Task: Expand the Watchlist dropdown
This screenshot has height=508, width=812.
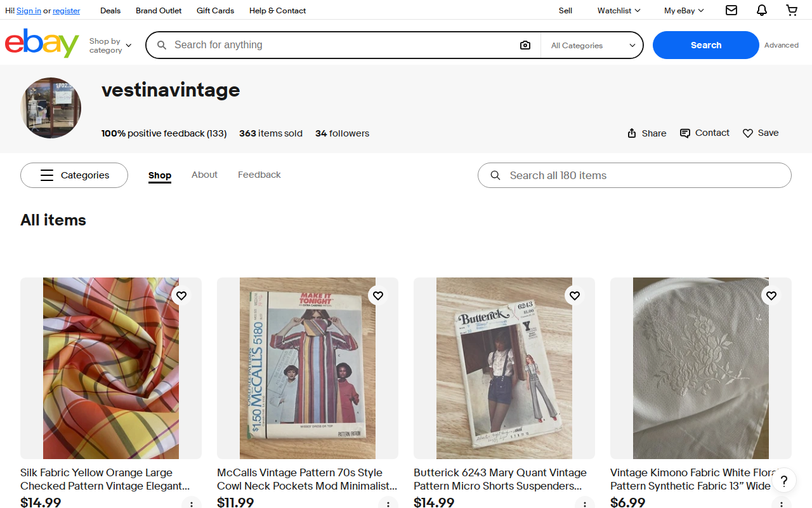Action: point(619,10)
